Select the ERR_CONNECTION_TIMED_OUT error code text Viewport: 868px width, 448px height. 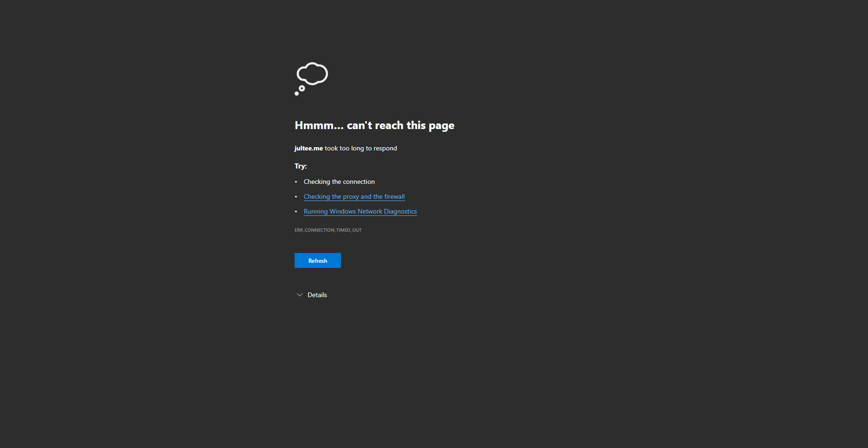pyautogui.click(x=328, y=230)
